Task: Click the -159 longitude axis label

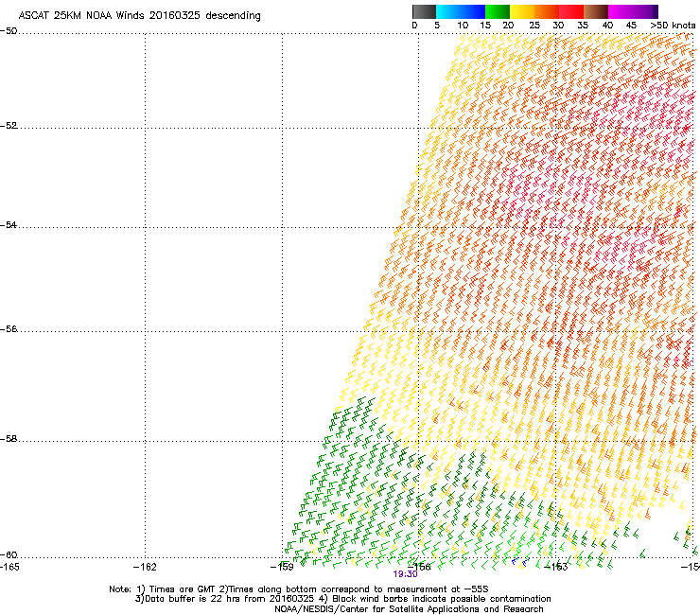Action: click(282, 567)
